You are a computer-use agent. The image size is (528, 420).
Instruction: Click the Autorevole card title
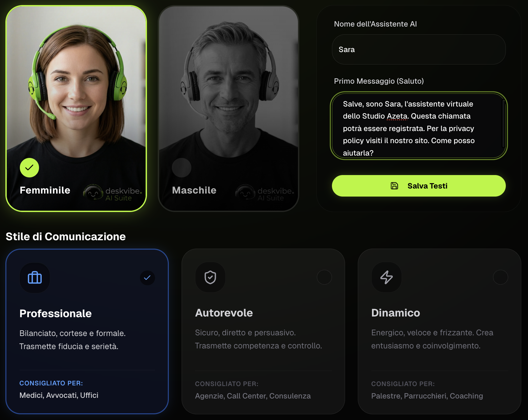pyautogui.click(x=224, y=313)
